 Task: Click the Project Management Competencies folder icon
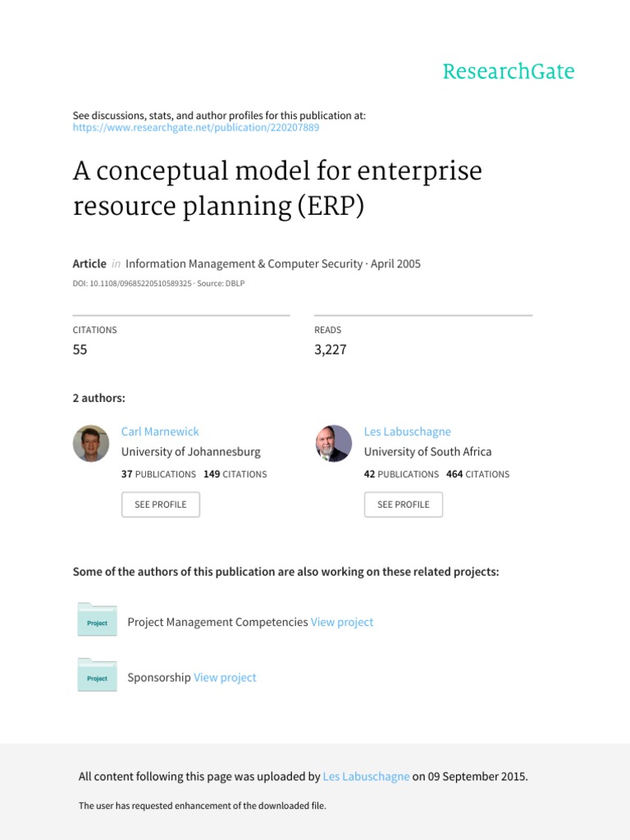pos(97,621)
